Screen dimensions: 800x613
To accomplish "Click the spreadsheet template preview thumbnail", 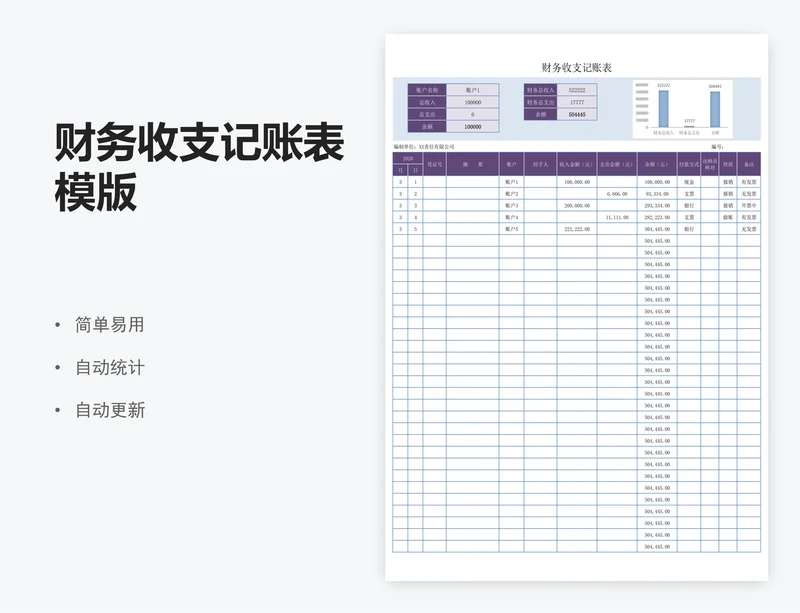I will (577, 307).
